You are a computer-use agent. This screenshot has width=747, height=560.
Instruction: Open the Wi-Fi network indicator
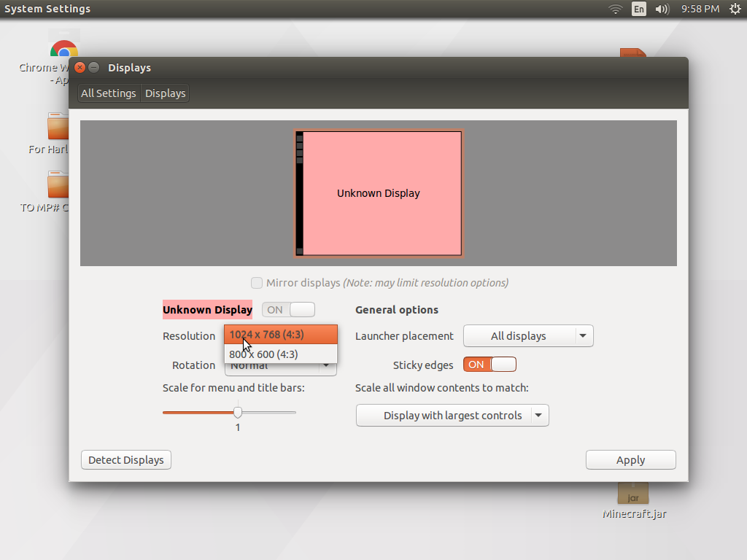pos(616,9)
